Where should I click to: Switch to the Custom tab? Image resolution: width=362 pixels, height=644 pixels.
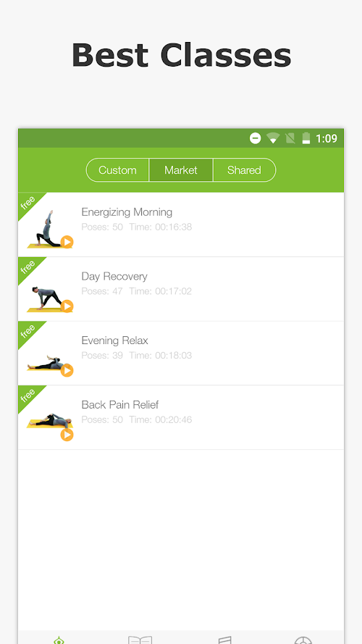(x=117, y=170)
